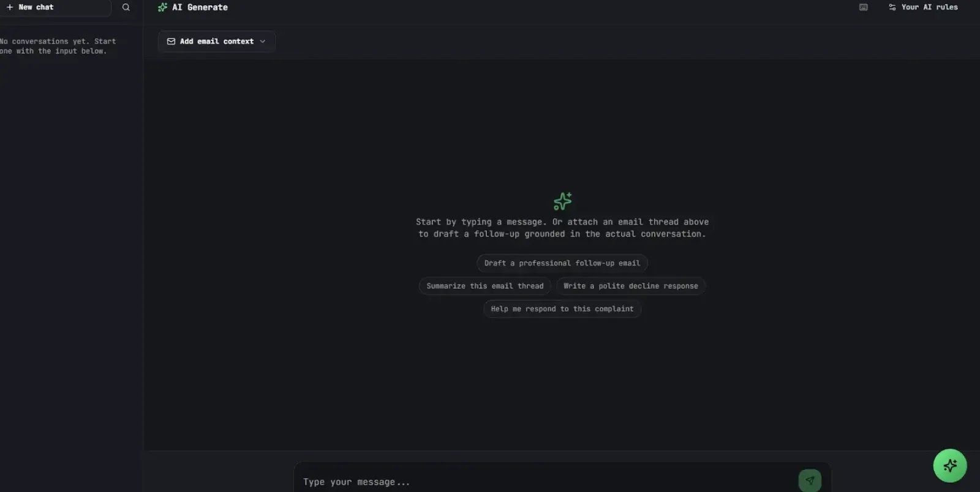The width and height of the screenshot is (980, 492).
Task: Select 'Help me respond to this complaint' suggestion
Action: click(x=562, y=309)
